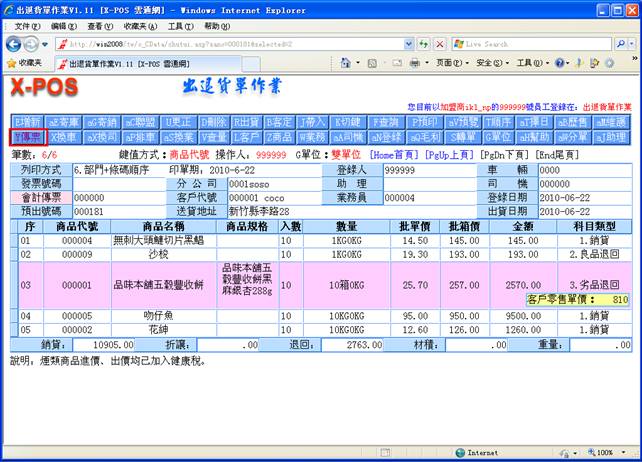Click the 收藏夾 favorites star icon
642x462 pixels.
[11, 62]
